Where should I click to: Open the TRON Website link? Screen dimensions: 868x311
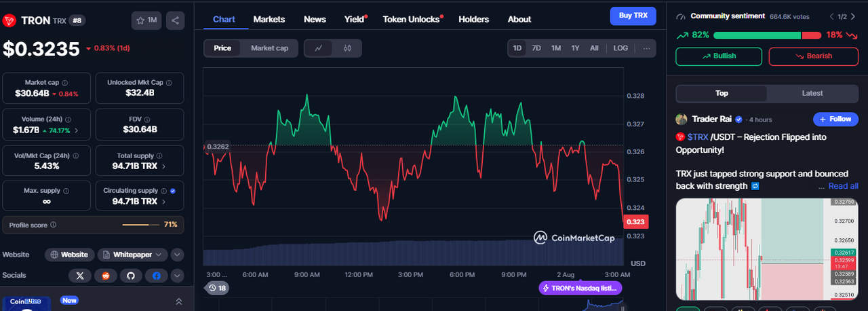click(x=70, y=255)
